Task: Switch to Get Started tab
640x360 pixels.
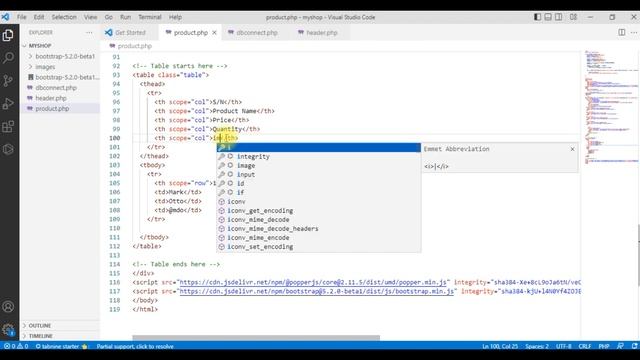Action: point(130,33)
